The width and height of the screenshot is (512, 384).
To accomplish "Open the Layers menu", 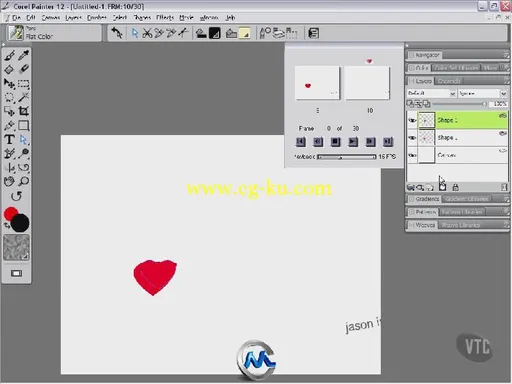I will click(x=73, y=18).
